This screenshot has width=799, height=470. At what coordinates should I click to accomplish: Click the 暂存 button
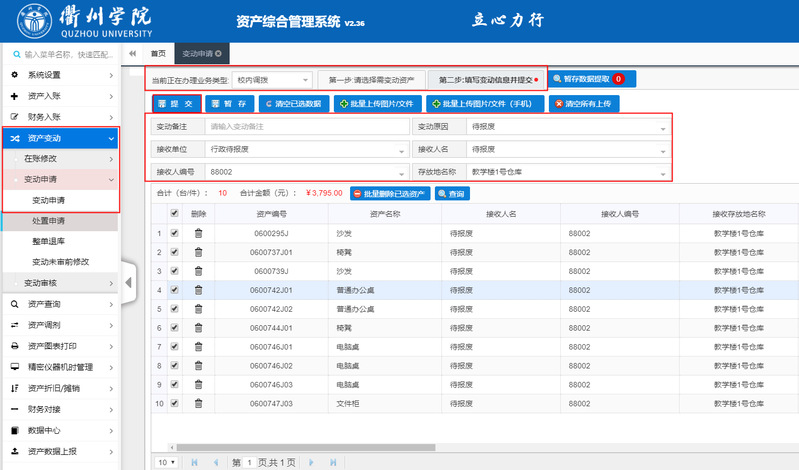coord(230,103)
